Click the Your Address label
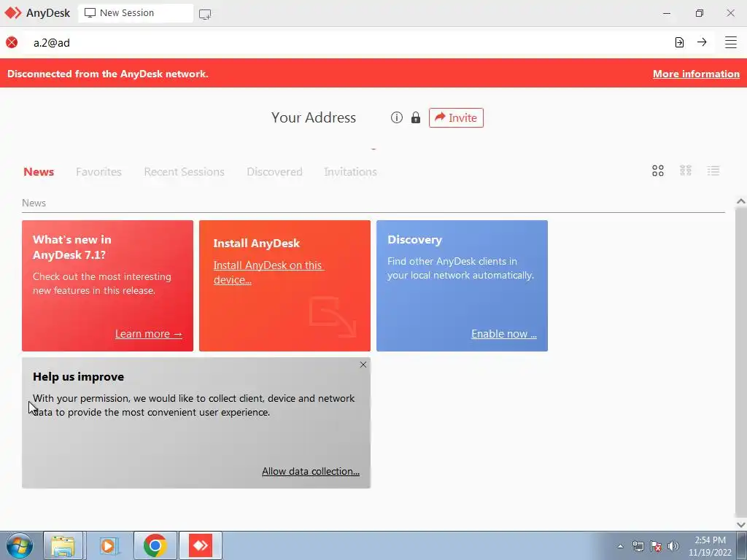Viewport: 747px width, 560px height. pyautogui.click(x=314, y=117)
